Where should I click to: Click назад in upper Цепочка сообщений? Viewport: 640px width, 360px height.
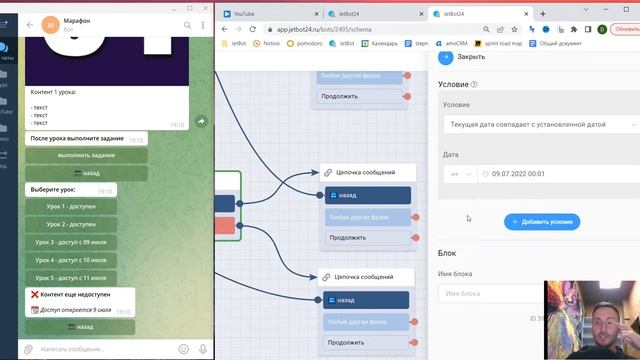pyautogui.click(x=368, y=196)
